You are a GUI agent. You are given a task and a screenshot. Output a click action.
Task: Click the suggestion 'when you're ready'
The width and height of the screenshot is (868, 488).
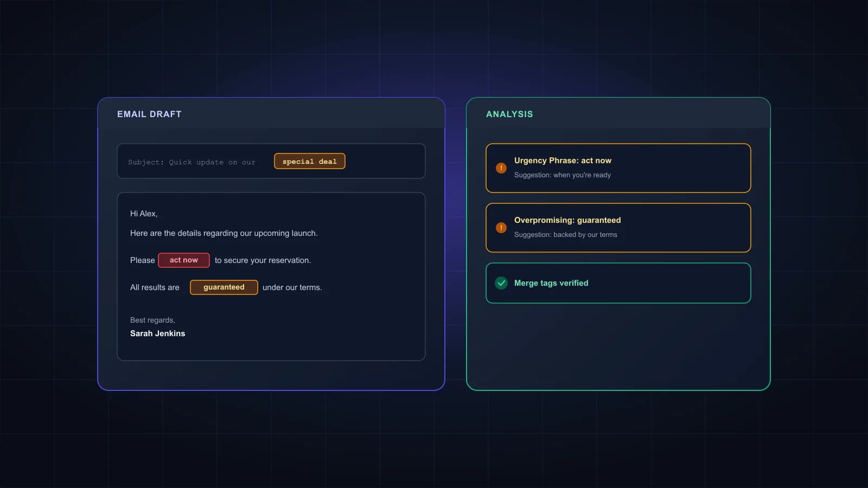click(x=582, y=175)
